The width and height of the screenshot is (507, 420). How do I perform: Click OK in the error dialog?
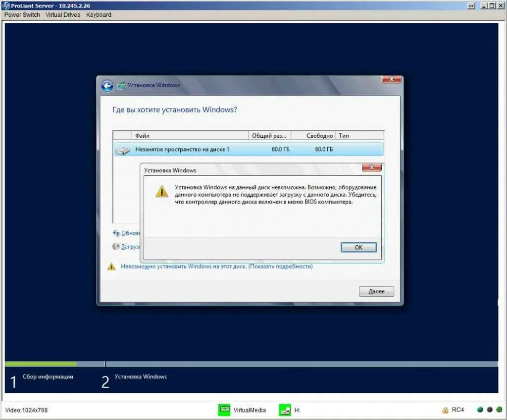(x=358, y=247)
